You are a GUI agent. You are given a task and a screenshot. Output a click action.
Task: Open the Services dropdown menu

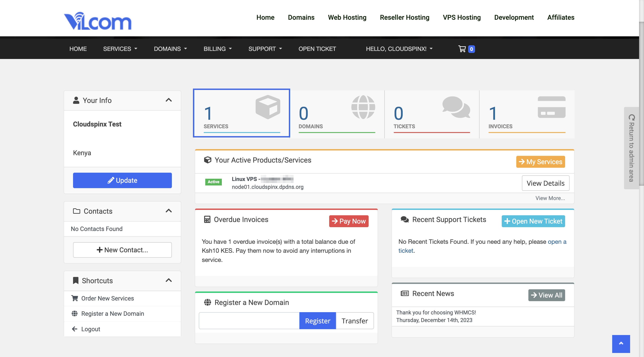pos(120,49)
